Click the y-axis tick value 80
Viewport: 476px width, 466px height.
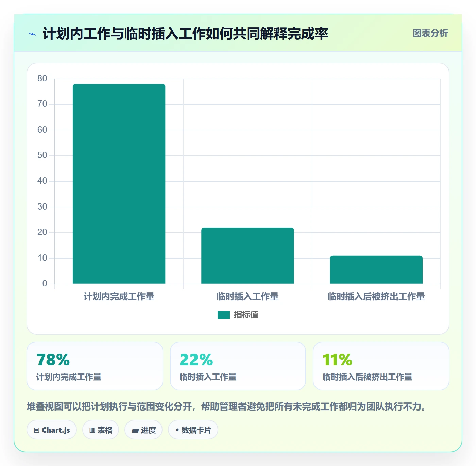point(42,79)
